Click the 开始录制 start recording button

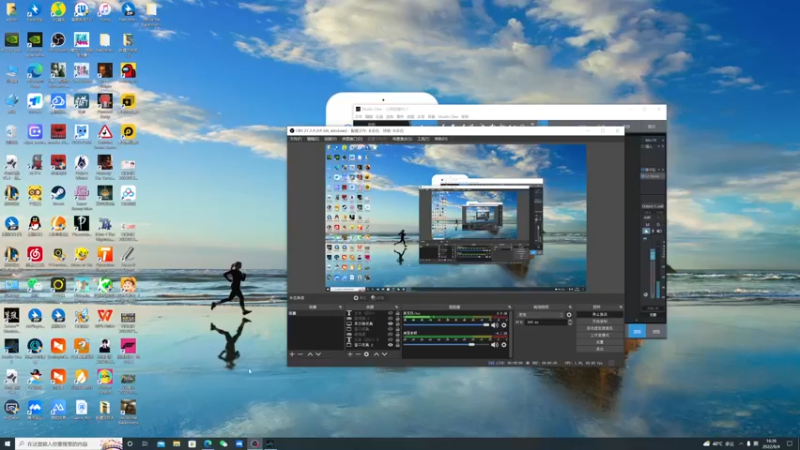(x=599, y=321)
